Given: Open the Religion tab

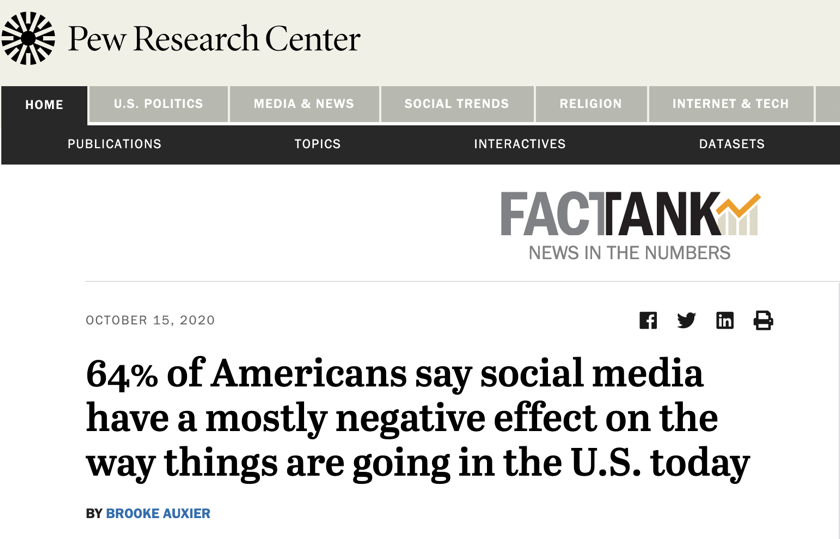Looking at the screenshot, I should tap(590, 104).
